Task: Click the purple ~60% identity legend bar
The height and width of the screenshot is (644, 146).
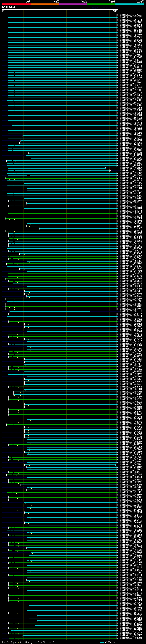Action: [x=73, y=4]
